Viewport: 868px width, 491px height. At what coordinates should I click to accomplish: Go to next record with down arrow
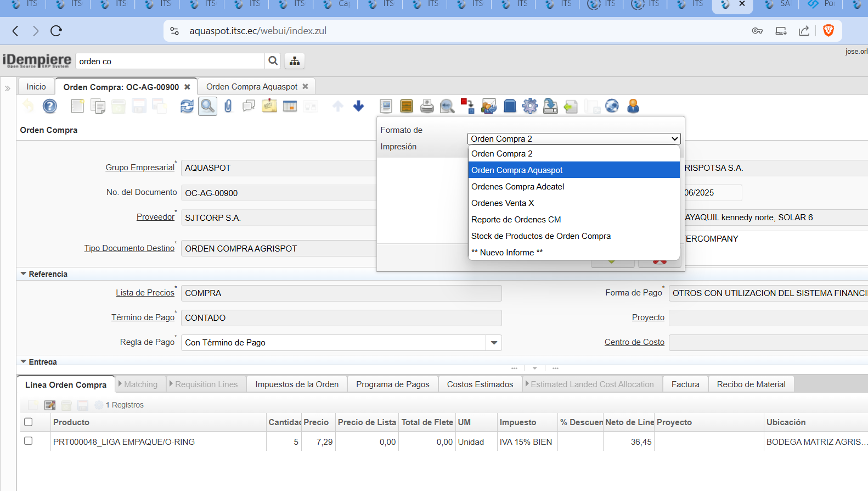click(x=358, y=106)
